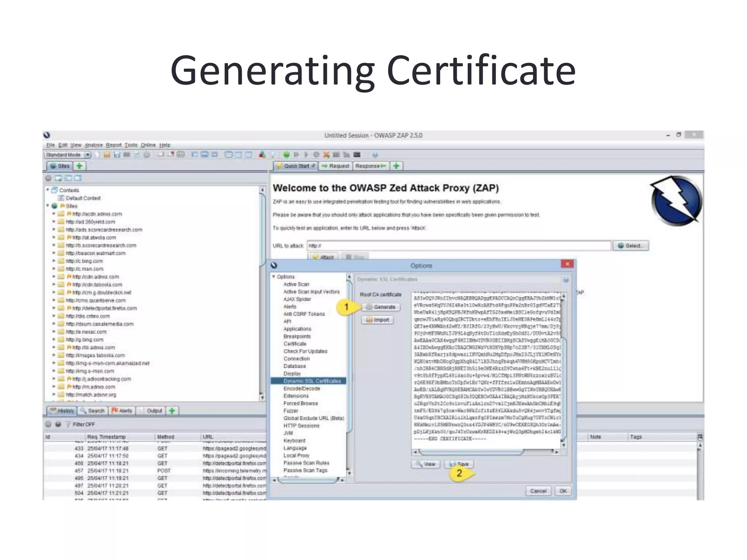The width and height of the screenshot is (747, 560).
Task: Switch to the Output tab
Action: (x=151, y=411)
